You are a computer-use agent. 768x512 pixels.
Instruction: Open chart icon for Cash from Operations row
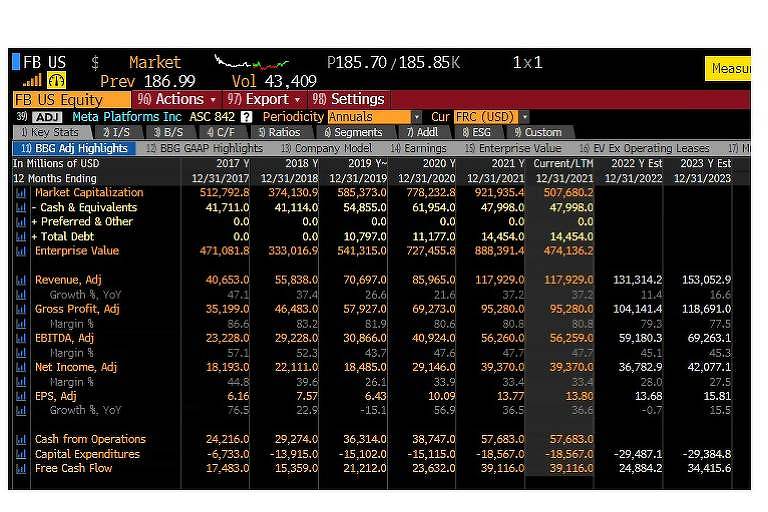pos(21,439)
